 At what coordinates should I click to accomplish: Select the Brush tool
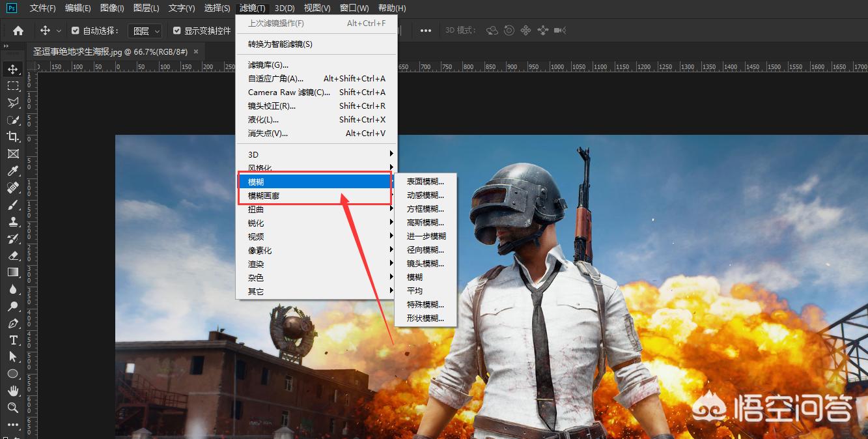point(13,205)
